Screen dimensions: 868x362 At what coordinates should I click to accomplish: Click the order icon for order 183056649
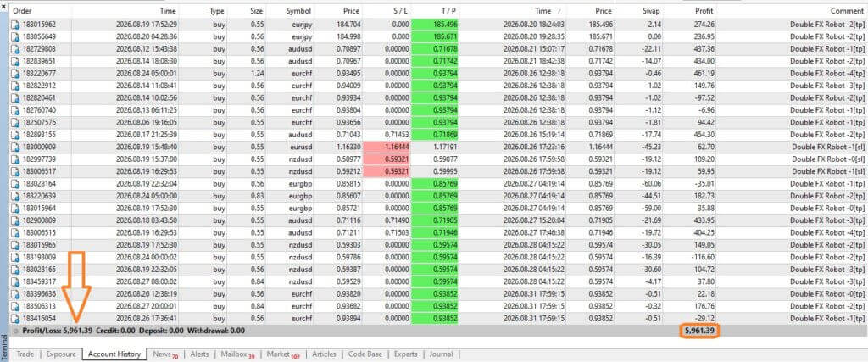pyautogui.click(x=15, y=36)
